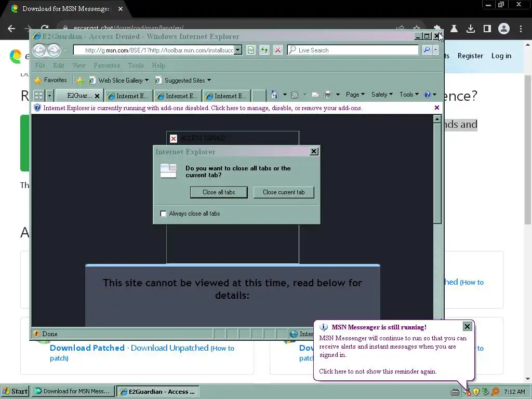Open the Page dropdown menu
532x399 pixels.
coord(355,95)
